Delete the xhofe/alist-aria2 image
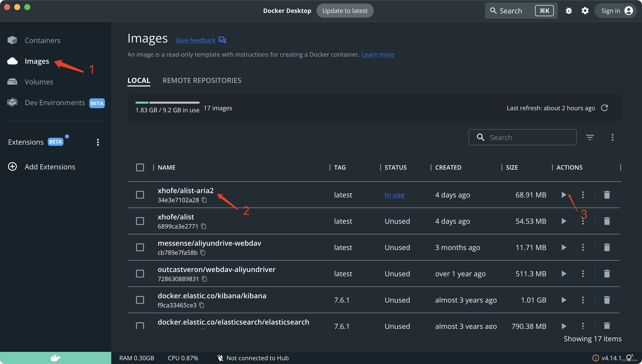Image resolution: width=642 pixels, height=364 pixels. pyautogui.click(x=607, y=195)
